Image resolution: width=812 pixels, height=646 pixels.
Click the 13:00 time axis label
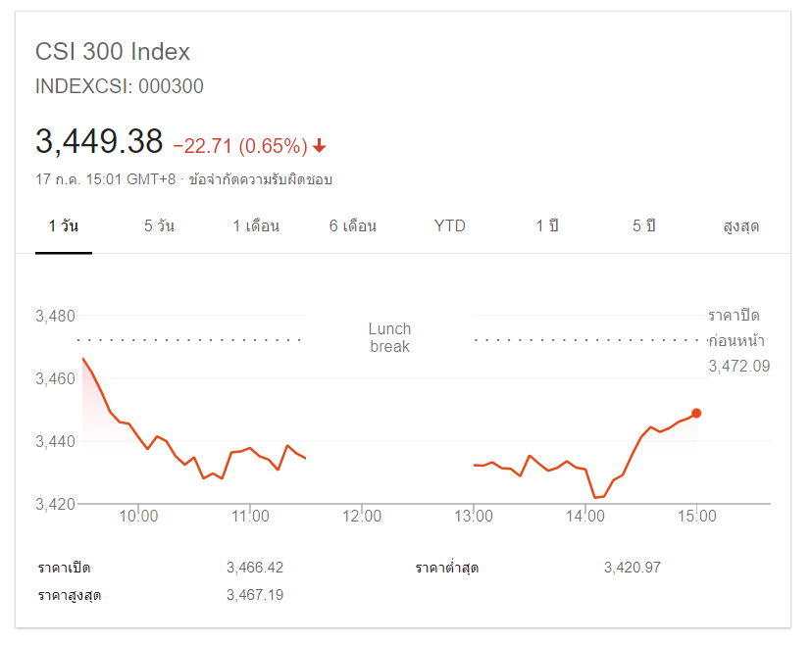click(474, 517)
